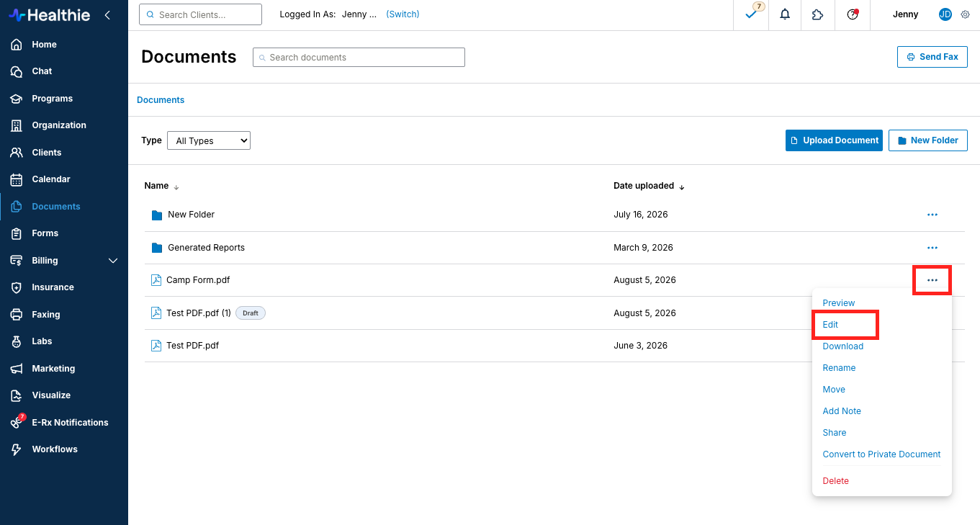980x525 pixels.
Task: Open the settings gear icon
Action: pos(965,14)
